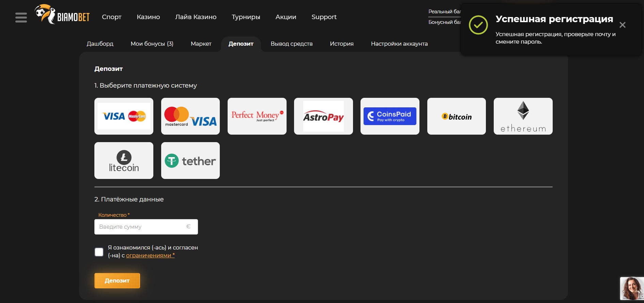644x303 pixels.
Task: Click the Бонусный баланс label
Action: [444, 22]
